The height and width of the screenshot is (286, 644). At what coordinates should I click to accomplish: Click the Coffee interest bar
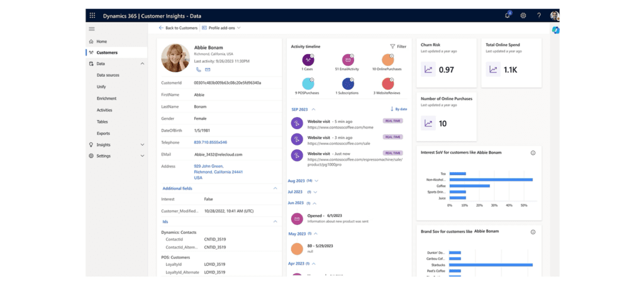469,186
